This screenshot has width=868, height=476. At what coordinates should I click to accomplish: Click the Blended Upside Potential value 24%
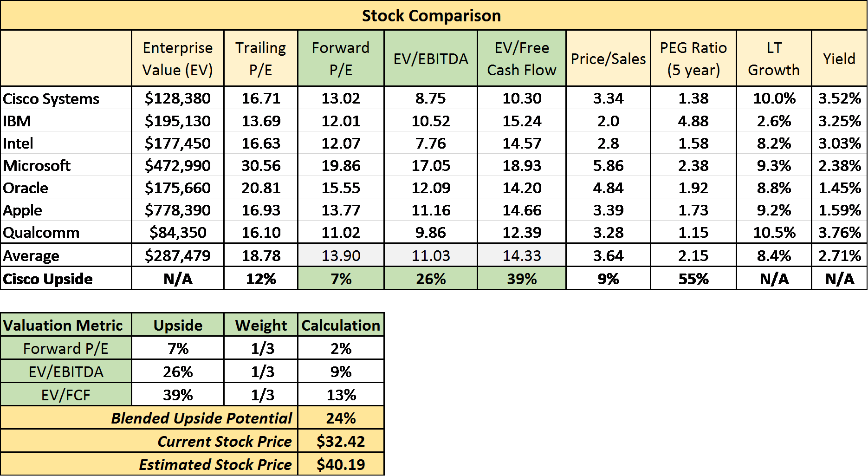point(341,418)
